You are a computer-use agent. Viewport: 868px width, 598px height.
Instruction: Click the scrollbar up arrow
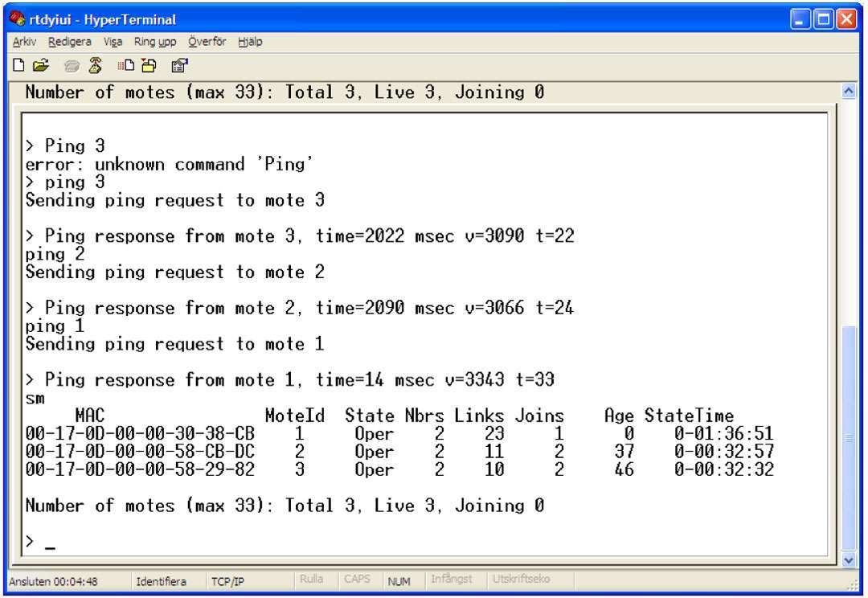[x=848, y=91]
